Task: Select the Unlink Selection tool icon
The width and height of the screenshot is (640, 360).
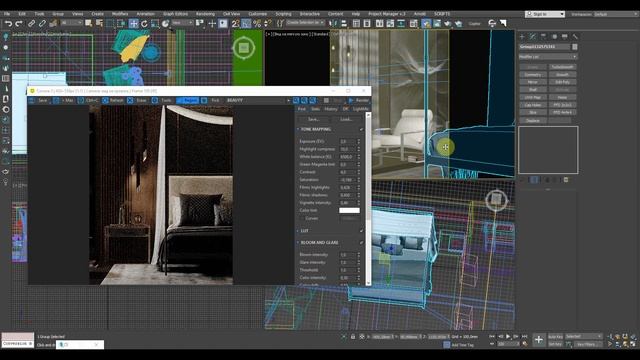Action: point(42,24)
